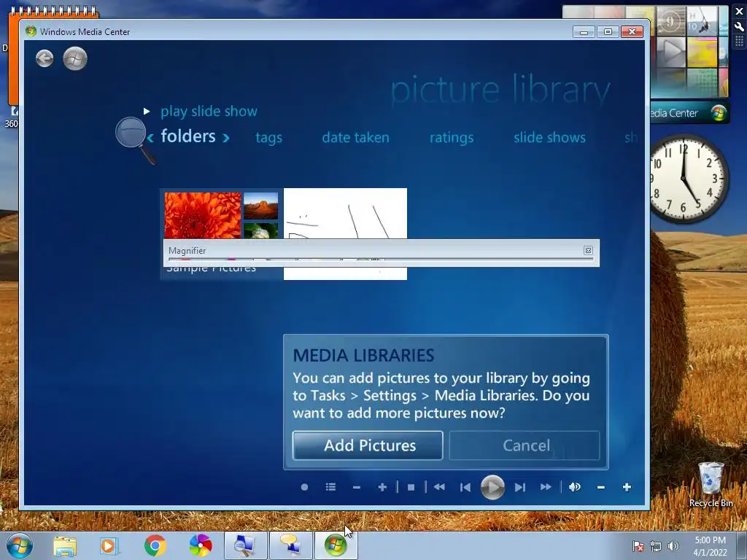Open Google Chrome from the taskbar
Image resolution: width=747 pixels, height=560 pixels.
coord(155,545)
